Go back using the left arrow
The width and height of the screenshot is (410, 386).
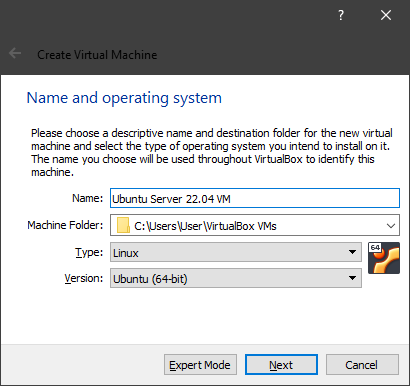[15, 53]
